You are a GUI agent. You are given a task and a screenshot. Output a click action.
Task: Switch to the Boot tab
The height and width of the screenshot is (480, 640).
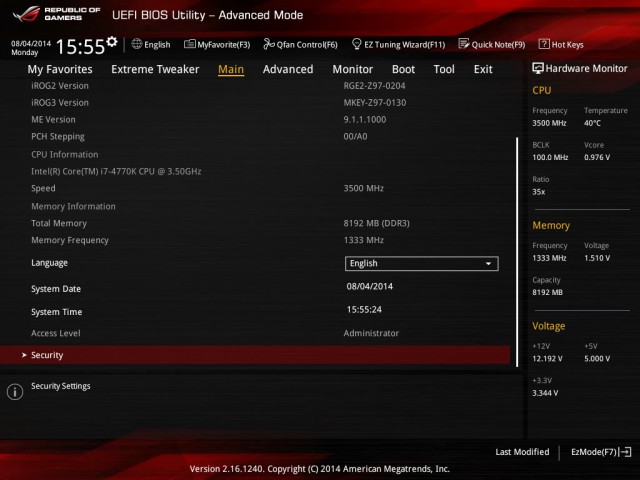pyautogui.click(x=403, y=69)
